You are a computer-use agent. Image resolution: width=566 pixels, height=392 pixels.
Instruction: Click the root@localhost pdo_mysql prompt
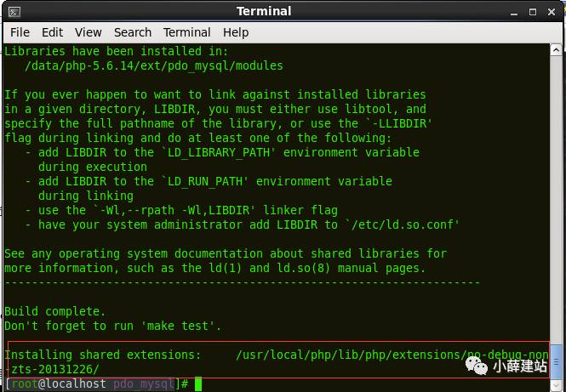click(96, 384)
